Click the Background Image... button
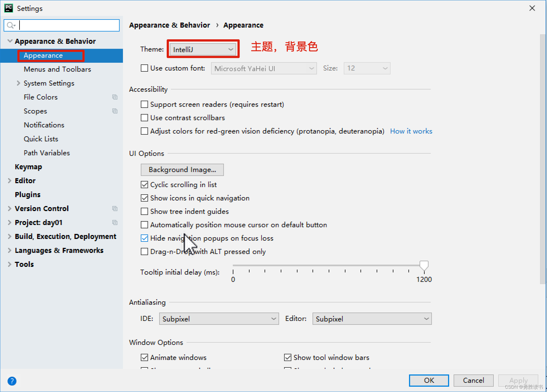 coord(182,170)
